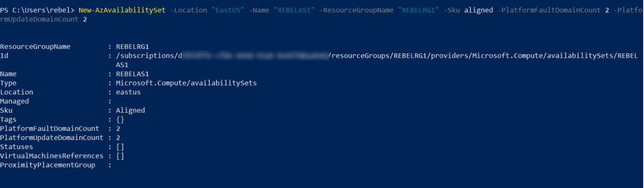The width and height of the screenshot is (644, 188).
Task: Click the PlatformUpdateDomainCount output label
Action: tap(52, 138)
